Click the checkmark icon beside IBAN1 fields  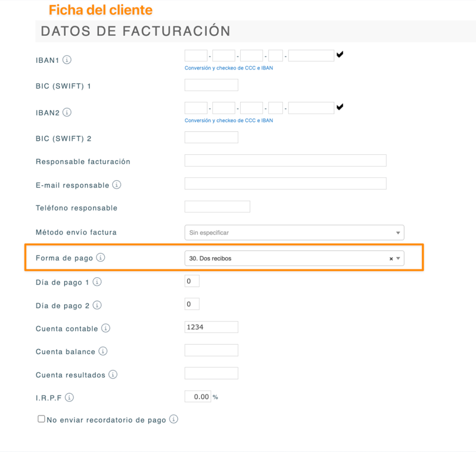click(339, 55)
